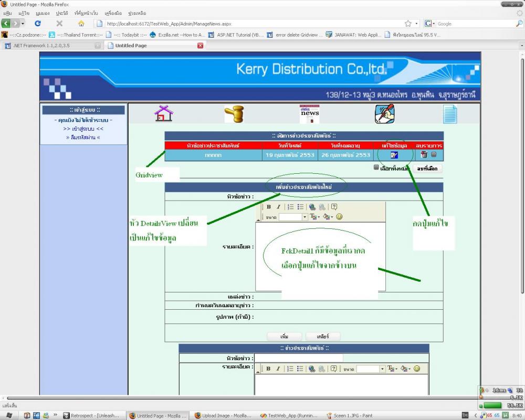The height and width of the screenshot is (420, 525).
Task: Collapse the upper editor toolbar triangle
Action: (258, 220)
